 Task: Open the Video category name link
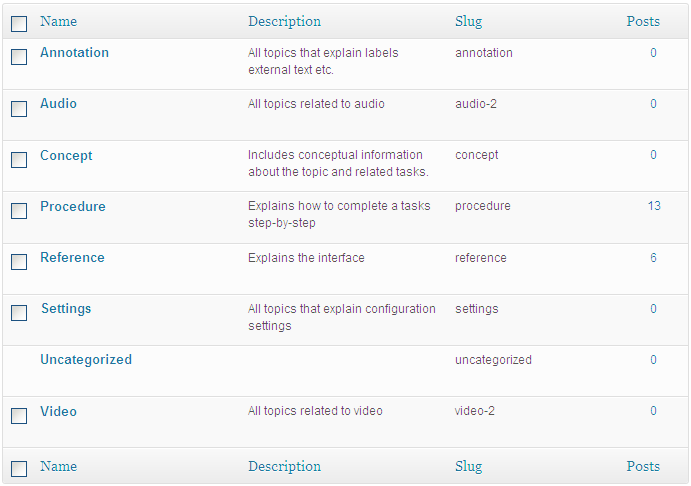point(58,411)
